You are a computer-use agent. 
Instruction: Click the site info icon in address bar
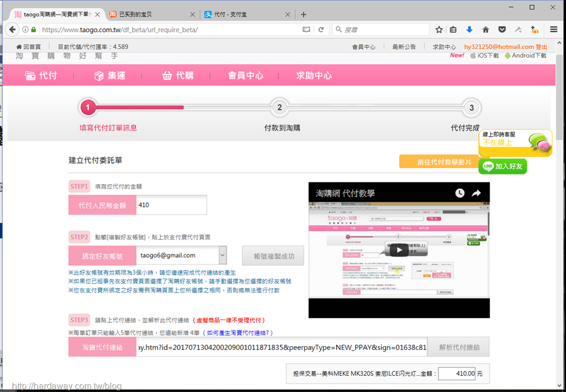click(x=25, y=30)
